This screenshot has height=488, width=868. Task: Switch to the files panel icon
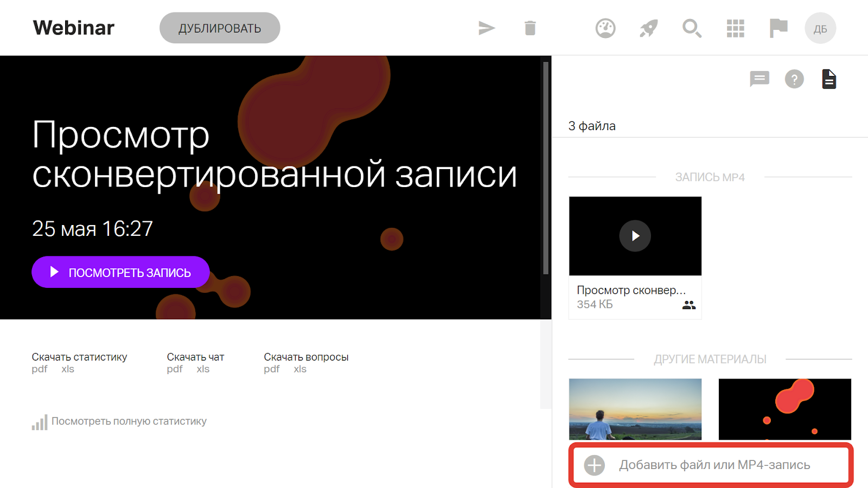tap(829, 79)
